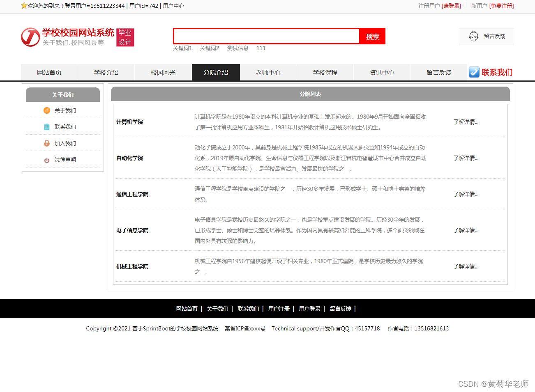This screenshot has height=392, width=535.
Task: Click the 机械工程学院 description paragraph
Action: [309, 266]
